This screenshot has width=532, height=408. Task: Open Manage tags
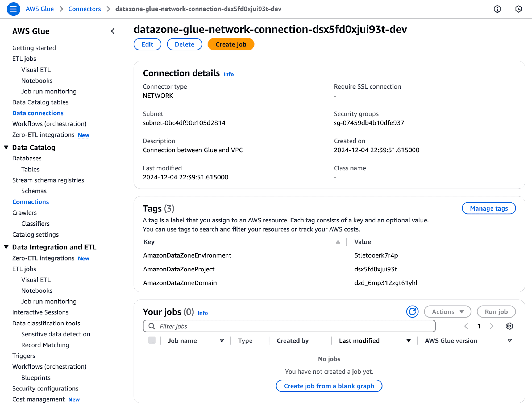click(x=489, y=208)
